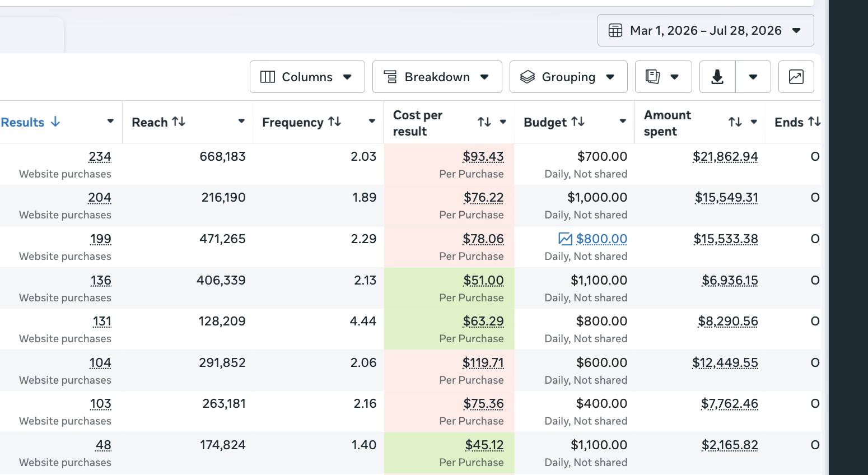The width and height of the screenshot is (868, 475).
Task: Open Amount spent column options arrow
Action: [754, 122]
